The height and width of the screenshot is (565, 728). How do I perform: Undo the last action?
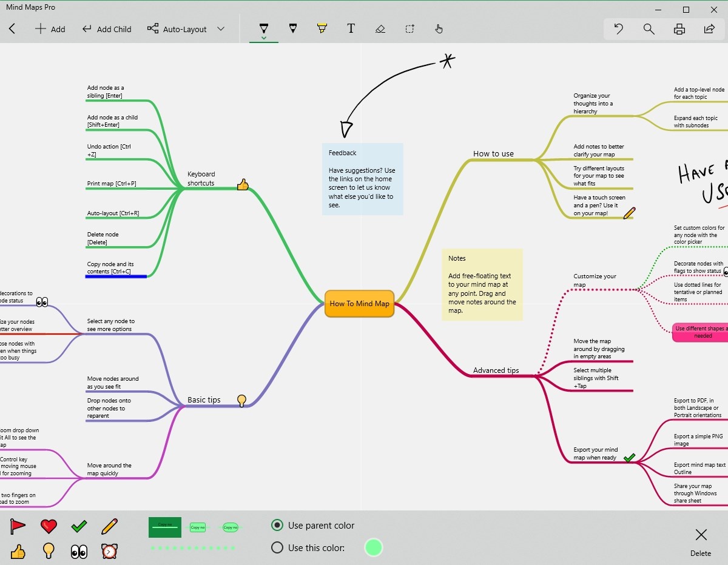[x=618, y=28]
